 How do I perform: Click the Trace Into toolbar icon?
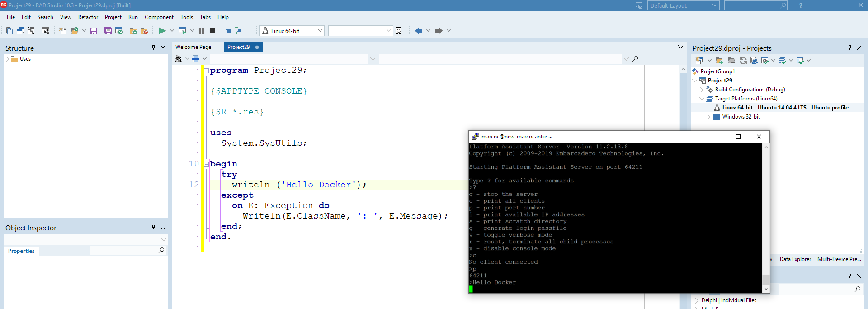pos(227,31)
